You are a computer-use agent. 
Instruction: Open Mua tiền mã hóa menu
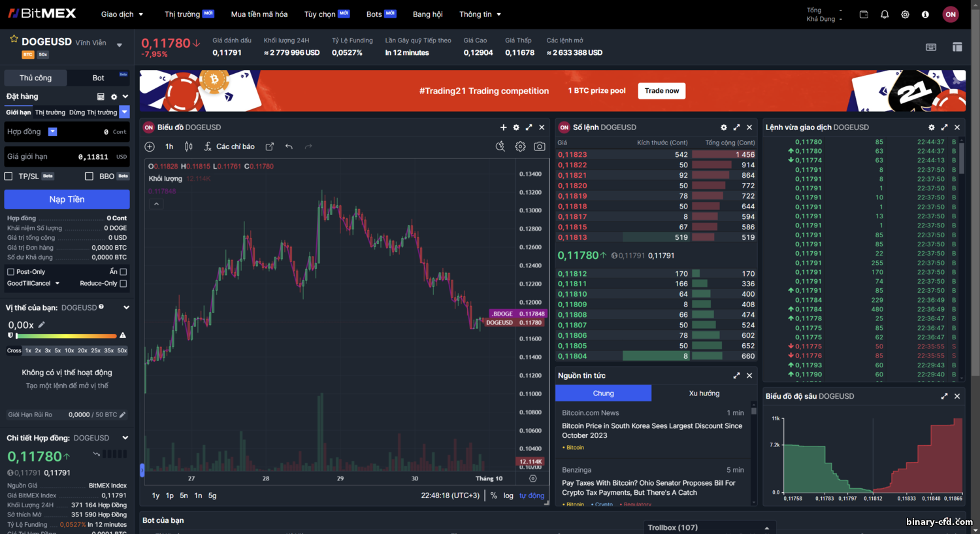point(259,14)
